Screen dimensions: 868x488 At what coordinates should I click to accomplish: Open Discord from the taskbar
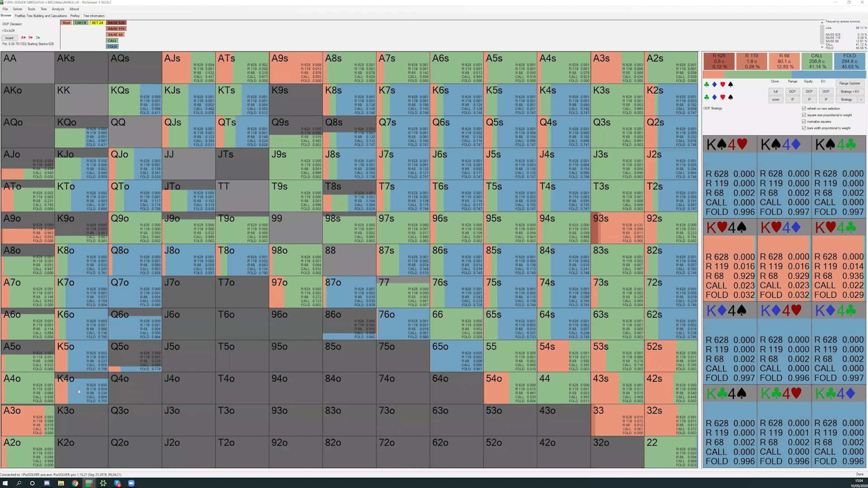coord(47,483)
